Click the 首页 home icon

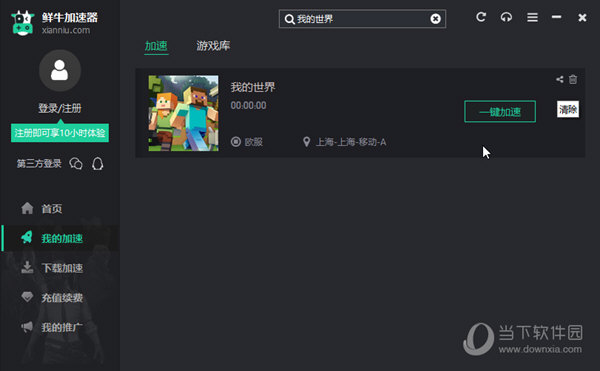point(27,208)
